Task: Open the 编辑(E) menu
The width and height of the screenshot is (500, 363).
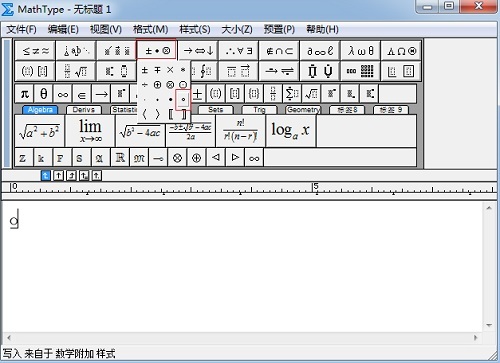Action: 63,30
